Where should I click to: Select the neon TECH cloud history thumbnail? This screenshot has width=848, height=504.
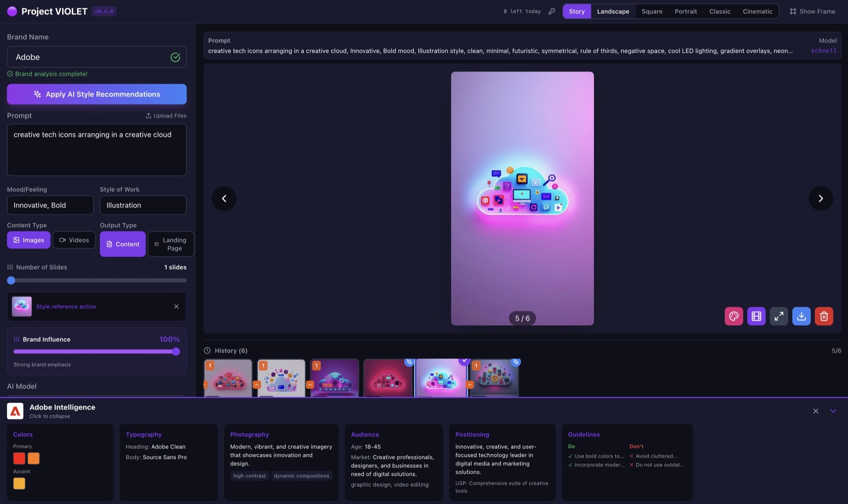335,378
